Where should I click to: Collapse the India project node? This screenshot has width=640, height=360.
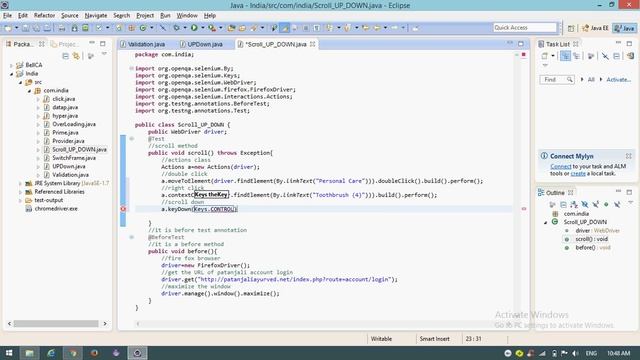click(11, 74)
